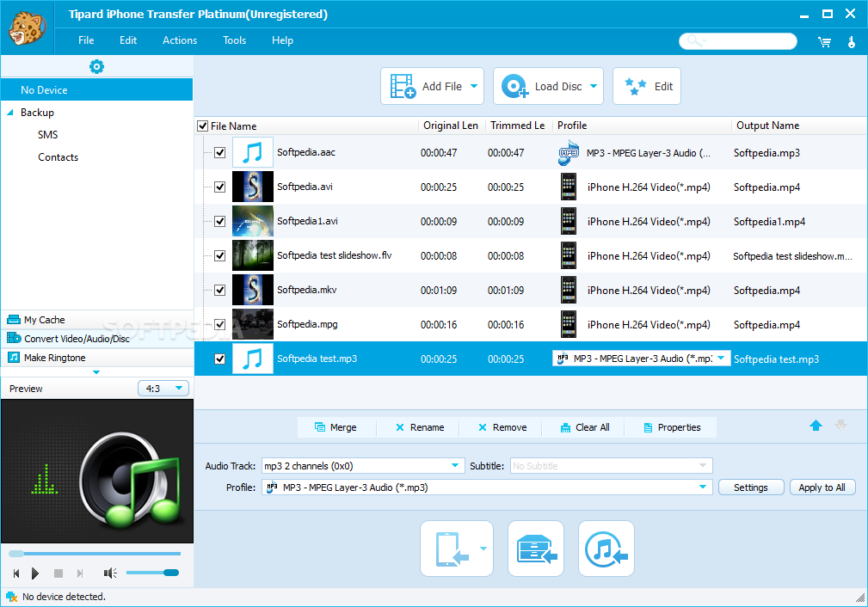Open the Add File dropdown arrow

point(474,86)
